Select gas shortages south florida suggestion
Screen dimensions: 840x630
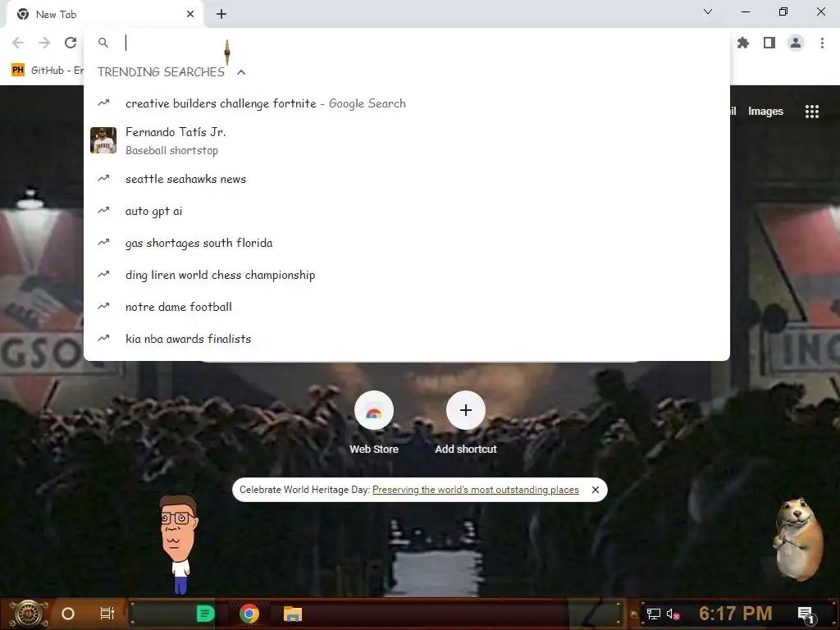(407, 243)
